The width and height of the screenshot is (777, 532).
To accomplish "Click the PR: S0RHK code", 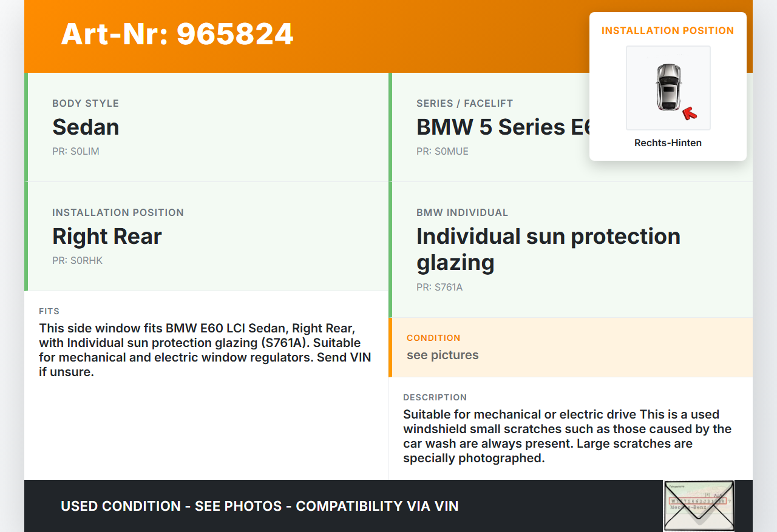I will point(78,260).
